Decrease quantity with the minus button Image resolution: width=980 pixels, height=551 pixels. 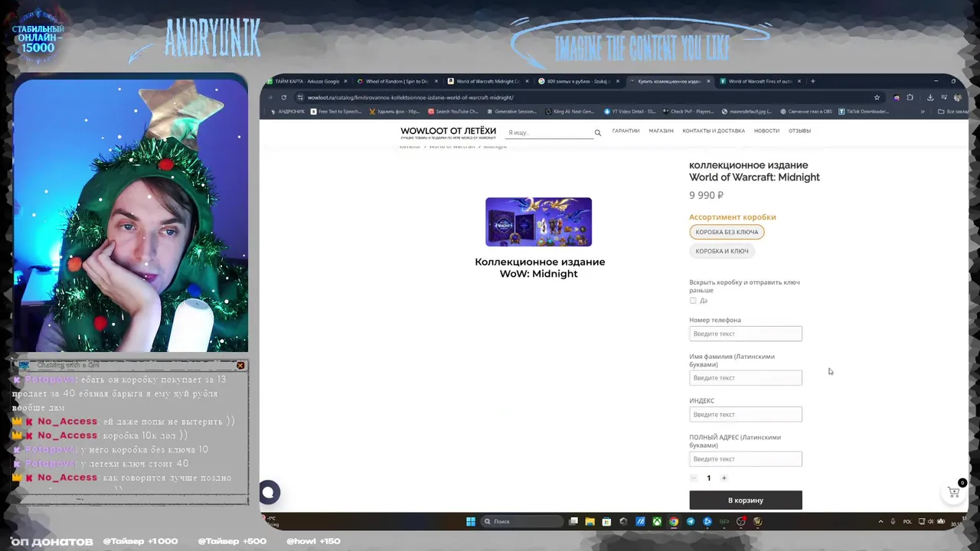tap(694, 478)
